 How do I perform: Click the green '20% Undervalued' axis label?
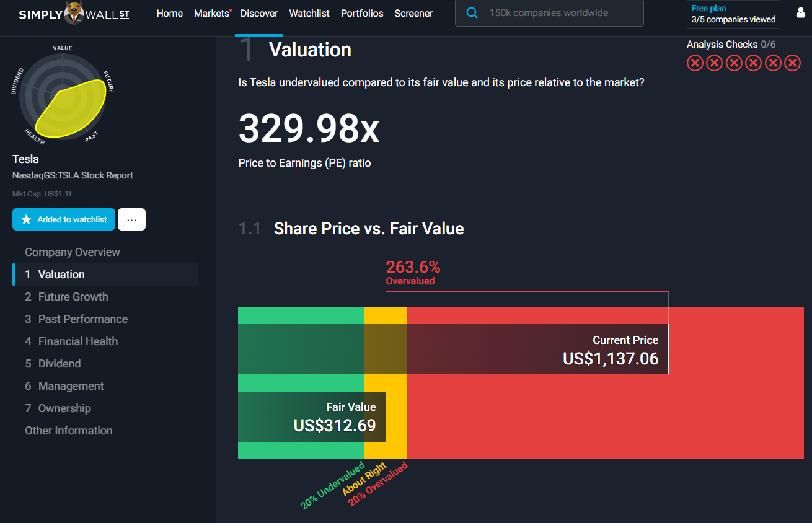pos(332,485)
